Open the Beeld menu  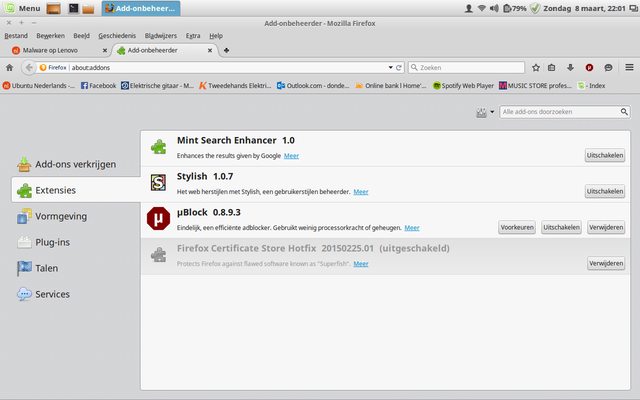point(82,36)
